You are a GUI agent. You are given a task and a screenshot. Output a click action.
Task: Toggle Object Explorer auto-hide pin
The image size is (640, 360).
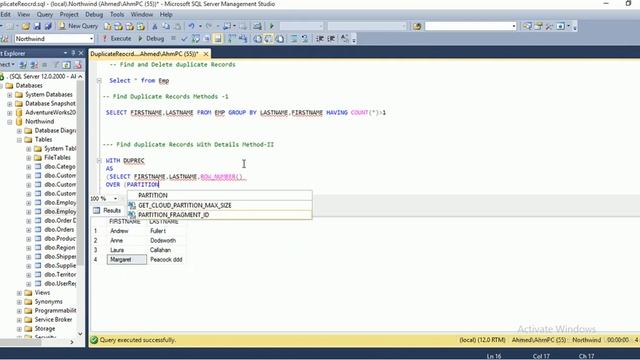(73, 53)
